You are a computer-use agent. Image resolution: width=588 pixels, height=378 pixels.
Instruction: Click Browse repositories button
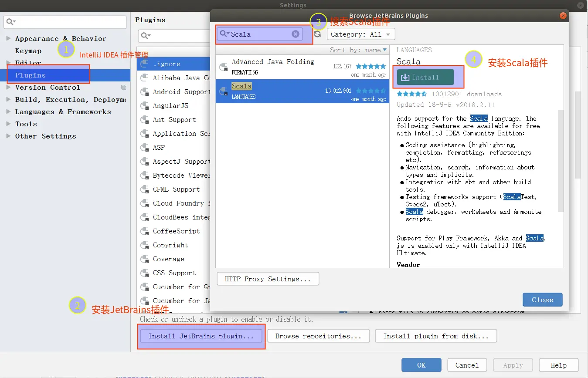(x=318, y=336)
